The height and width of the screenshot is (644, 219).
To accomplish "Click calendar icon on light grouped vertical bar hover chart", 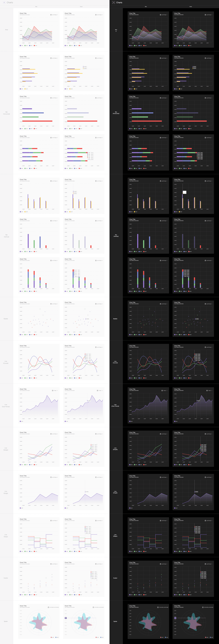I will point(96,181).
